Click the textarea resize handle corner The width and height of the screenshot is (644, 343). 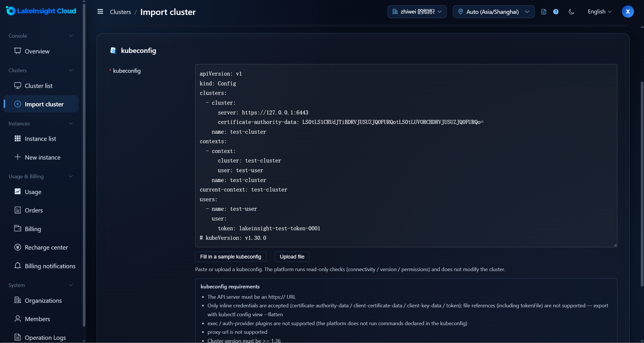(615, 245)
